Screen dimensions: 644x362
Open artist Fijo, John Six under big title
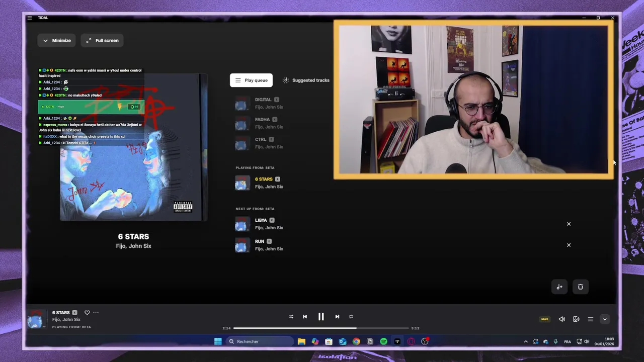coord(133,246)
